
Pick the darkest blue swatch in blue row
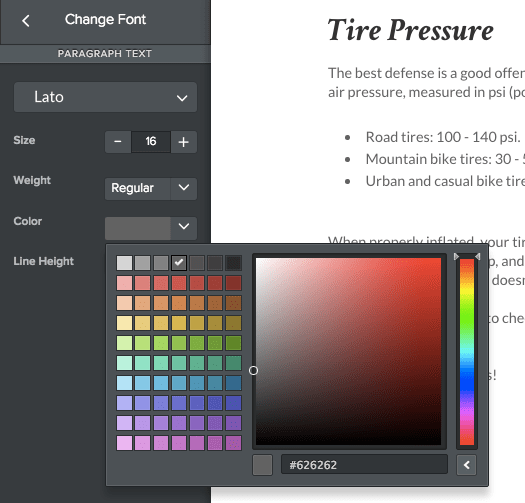[233, 383]
